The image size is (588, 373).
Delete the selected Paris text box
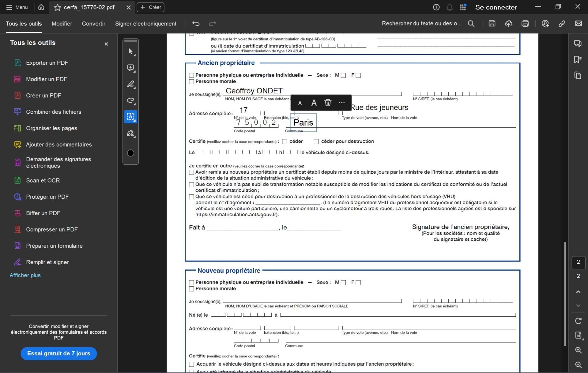pyautogui.click(x=328, y=103)
